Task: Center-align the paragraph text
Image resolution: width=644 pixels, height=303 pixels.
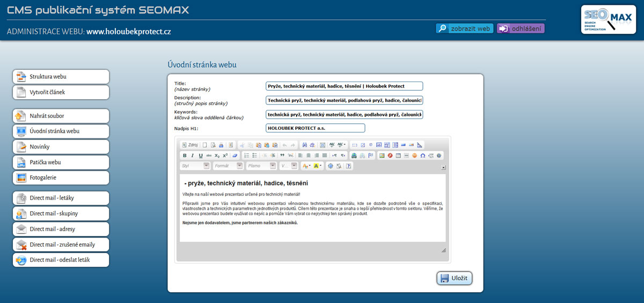Action: point(309,156)
